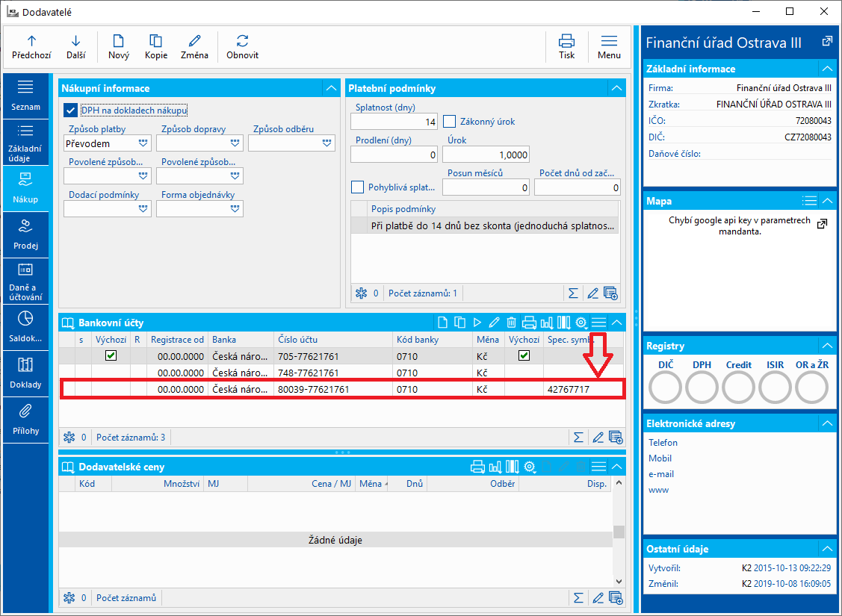The image size is (842, 616).
Task: Click the play triangle icon in Bankovní účty
Action: coord(477,323)
